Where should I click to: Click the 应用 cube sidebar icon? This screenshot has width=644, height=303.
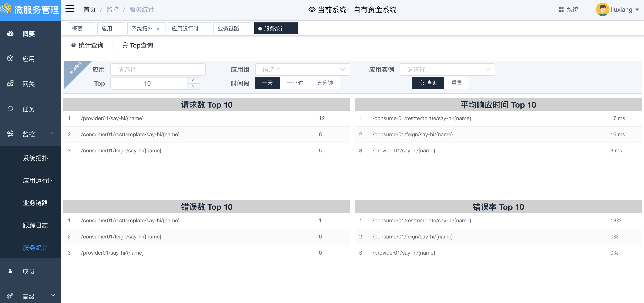click(10, 58)
